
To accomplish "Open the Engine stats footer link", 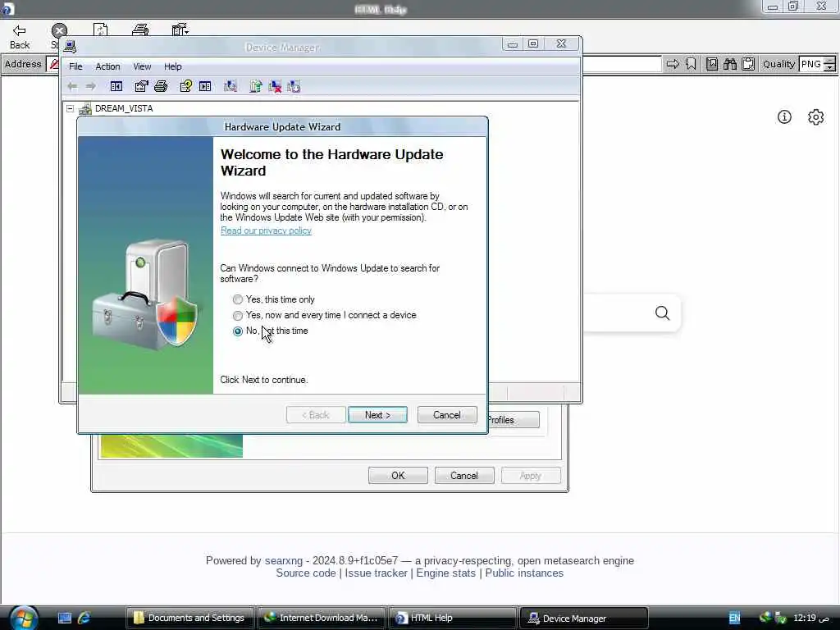I will click(x=445, y=573).
